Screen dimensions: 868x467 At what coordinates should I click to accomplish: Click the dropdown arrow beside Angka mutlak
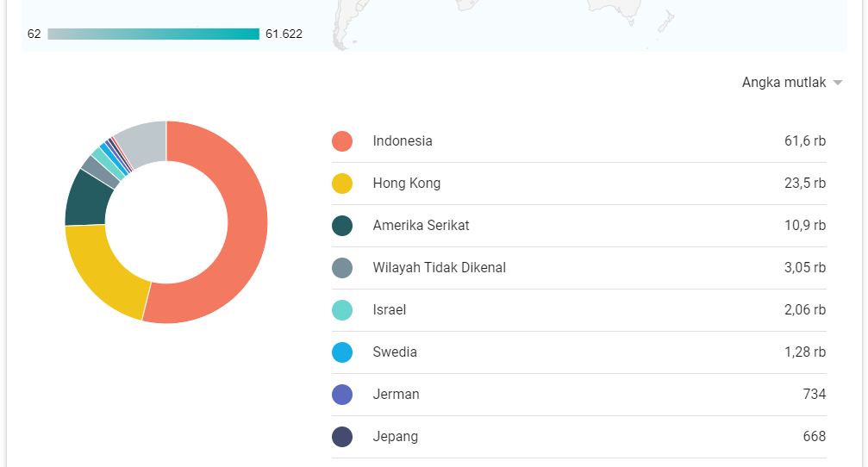click(838, 83)
